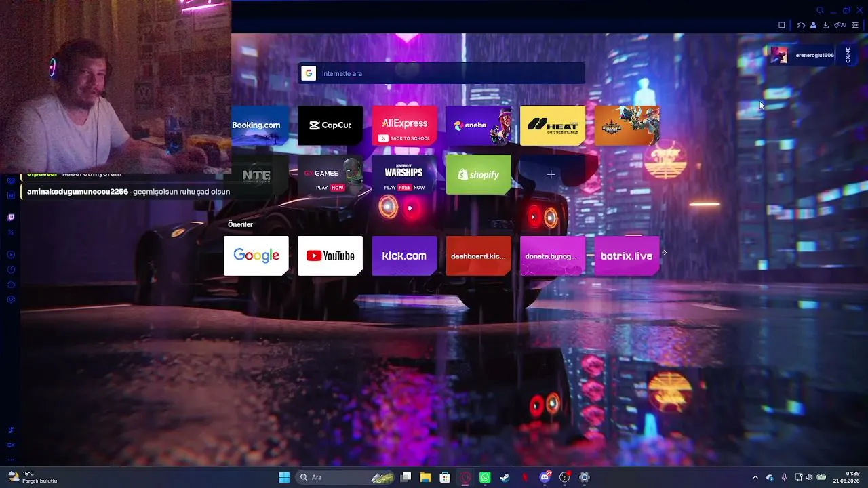Open the HEAT speed dial tile
Image resolution: width=868 pixels, height=488 pixels.
pos(553,125)
